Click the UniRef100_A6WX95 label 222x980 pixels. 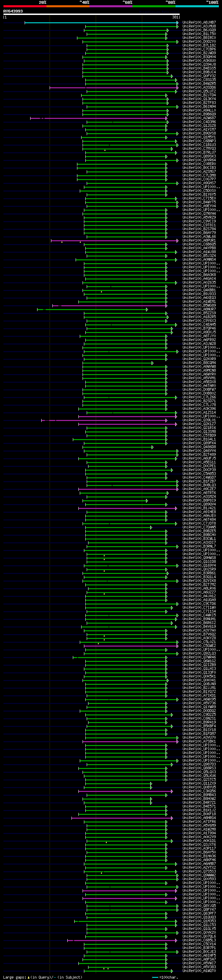[x=199, y=699]
